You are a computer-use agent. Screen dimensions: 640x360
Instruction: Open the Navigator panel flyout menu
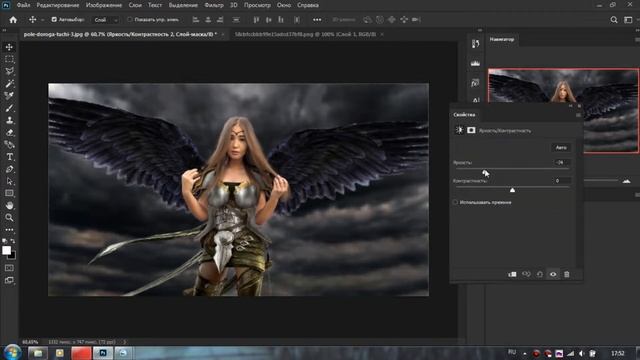coord(637,40)
